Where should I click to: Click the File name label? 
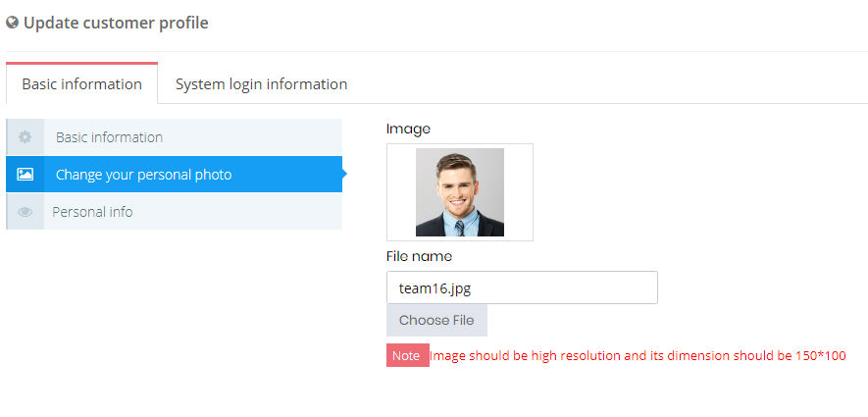click(419, 256)
